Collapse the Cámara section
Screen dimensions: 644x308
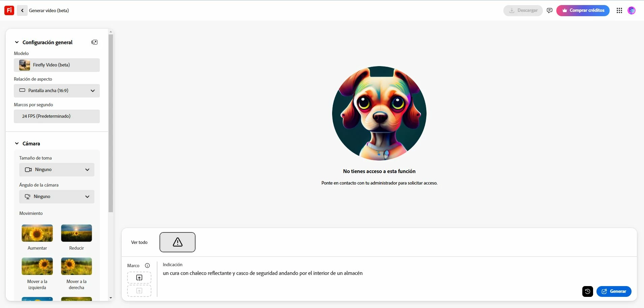coord(17,143)
